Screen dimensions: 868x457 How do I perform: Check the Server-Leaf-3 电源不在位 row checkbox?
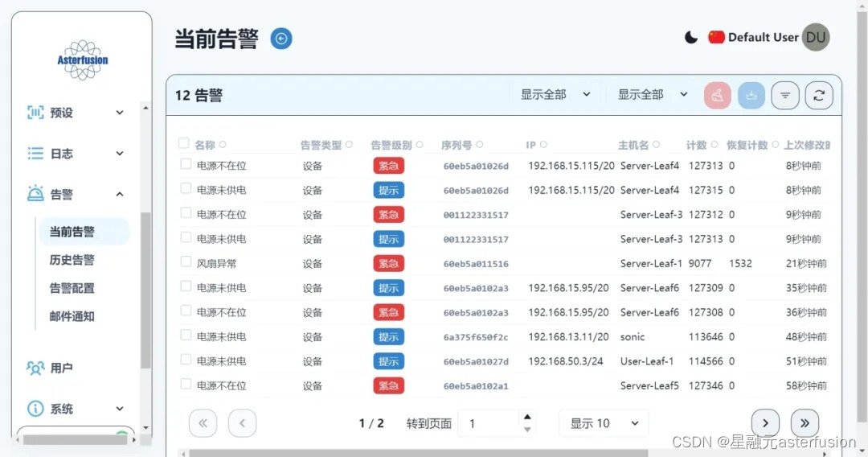click(186, 213)
